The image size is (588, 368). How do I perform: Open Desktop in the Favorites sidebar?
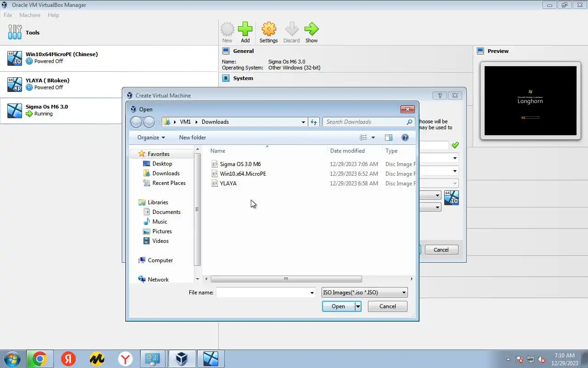(162, 164)
